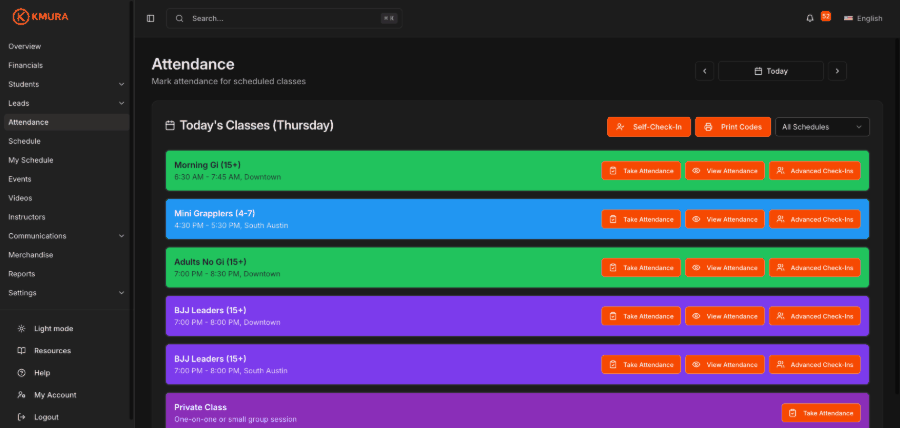Open My Schedule in the sidebar

pyautogui.click(x=67, y=160)
